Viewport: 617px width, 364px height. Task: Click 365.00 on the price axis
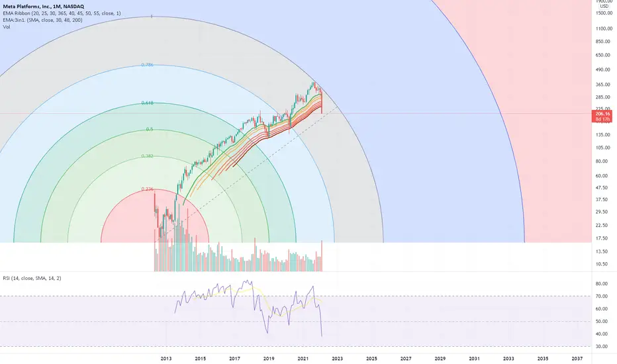603,85
